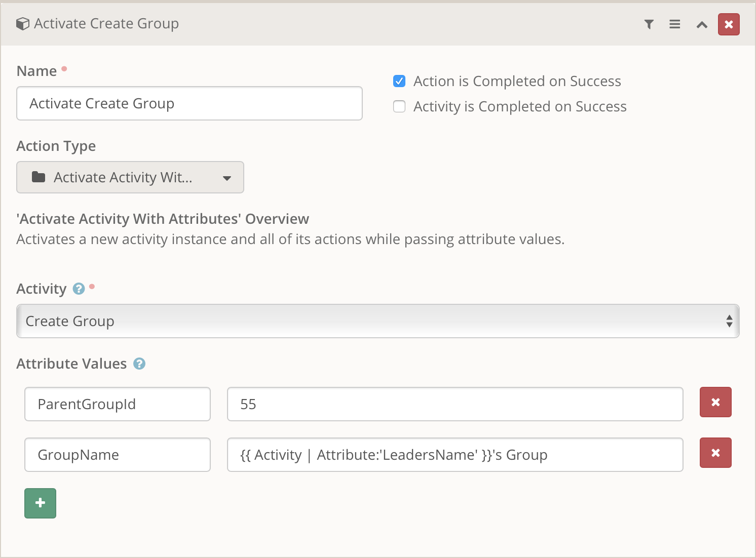Image resolution: width=756 pixels, height=558 pixels.
Task: Enable Activity is Completed on Success
Action: point(399,106)
